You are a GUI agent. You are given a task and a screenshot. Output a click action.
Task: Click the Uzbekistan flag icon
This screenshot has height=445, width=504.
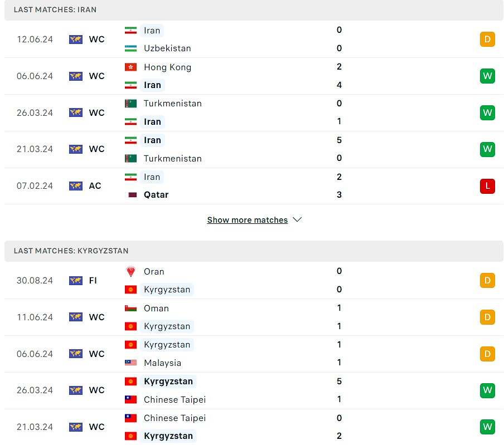coord(130,48)
